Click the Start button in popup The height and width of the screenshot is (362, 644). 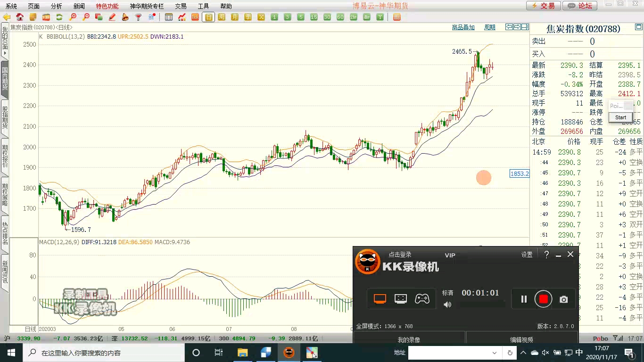point(620,117)
